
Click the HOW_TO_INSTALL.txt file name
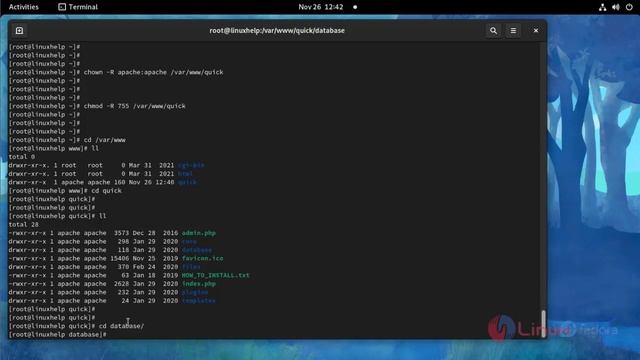tap(216, 276)
